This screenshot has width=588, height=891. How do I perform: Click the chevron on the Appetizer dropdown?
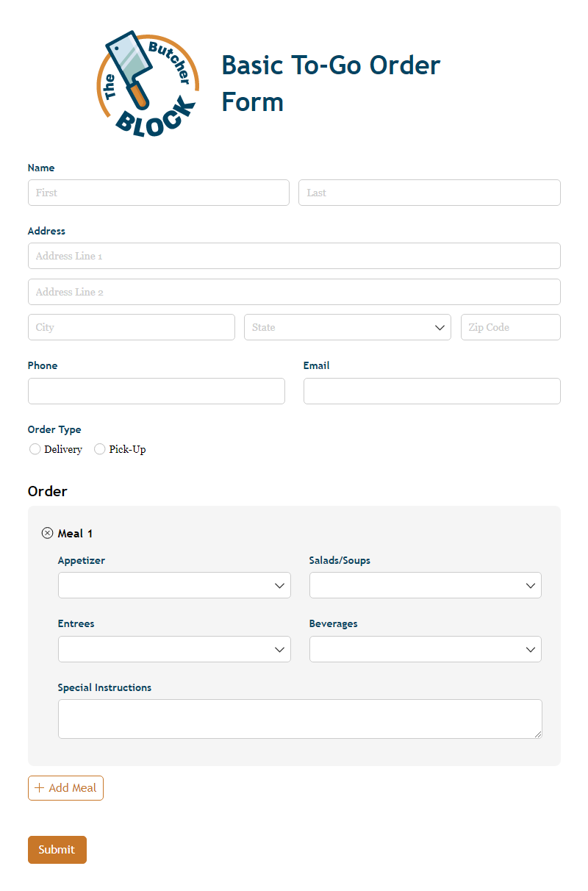(x=279, y=585)
